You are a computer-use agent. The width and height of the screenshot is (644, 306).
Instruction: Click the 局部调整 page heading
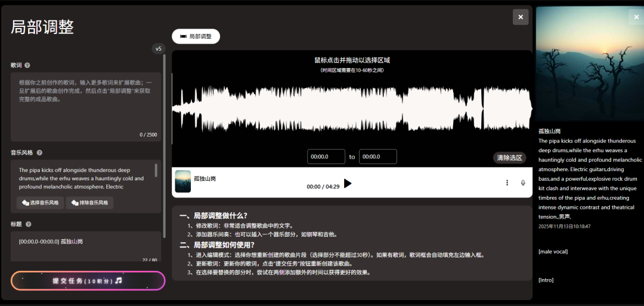(42, 27)
